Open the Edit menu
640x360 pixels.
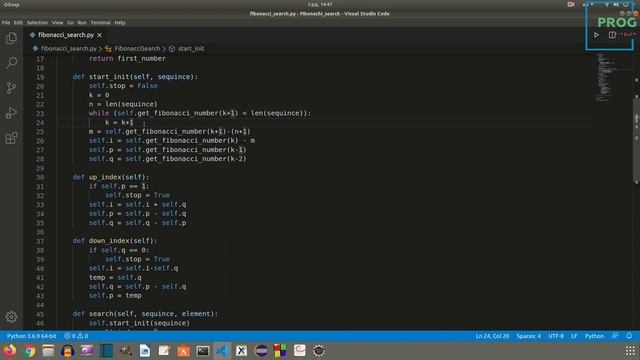click(18, 23)
